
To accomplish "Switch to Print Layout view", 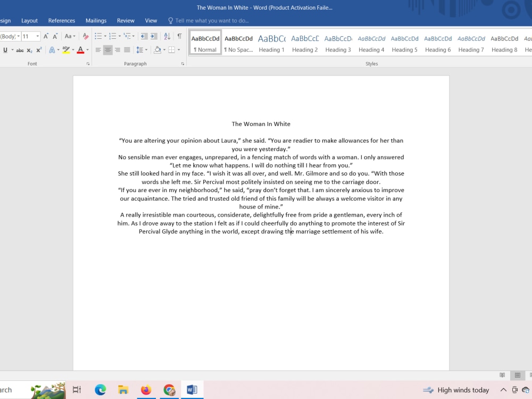I will [x=518, y=375].
